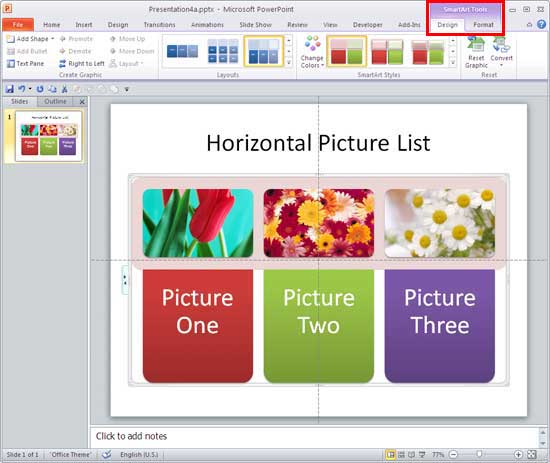Select the first horizontal blocks layout thumbnail
Screen dimensions: 550x463
tap(182, 51)
